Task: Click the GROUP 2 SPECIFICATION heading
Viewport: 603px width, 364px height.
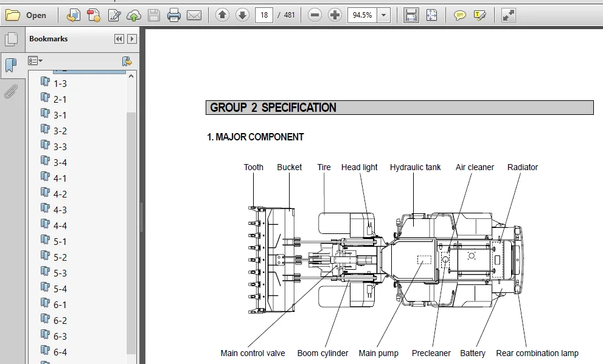Action: pyautogui.click(x=273, y=108)
